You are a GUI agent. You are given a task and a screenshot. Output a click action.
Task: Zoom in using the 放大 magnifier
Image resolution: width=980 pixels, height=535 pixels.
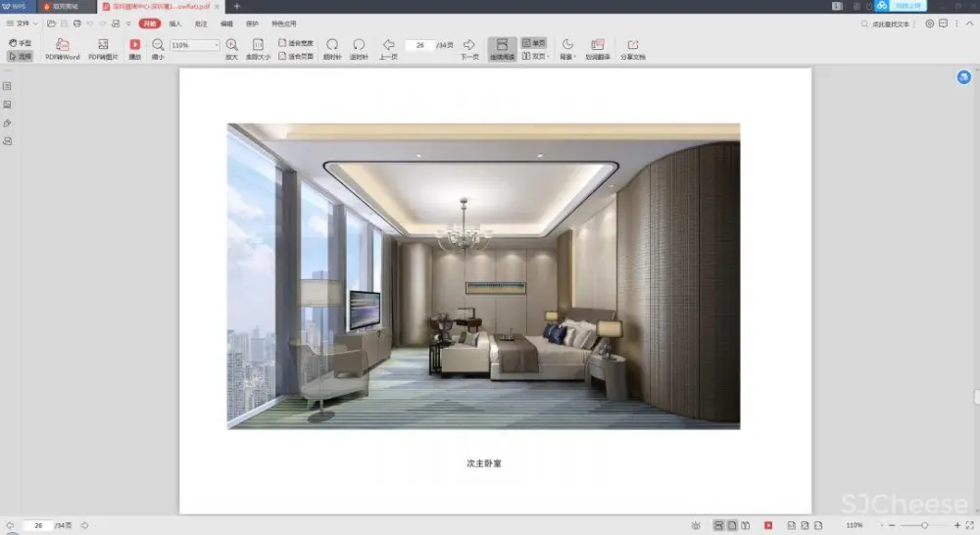pyautogui.click(x=231, y=45)
